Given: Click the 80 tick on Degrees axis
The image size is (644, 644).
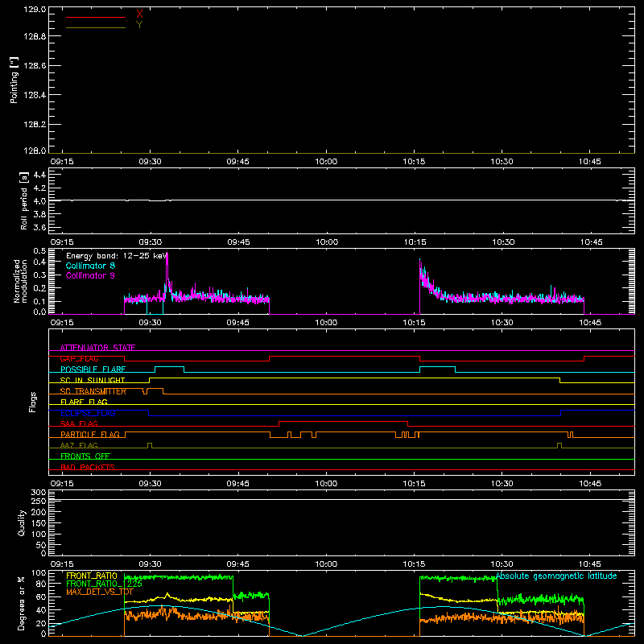Looking at the screenshot, I should 41,584.
